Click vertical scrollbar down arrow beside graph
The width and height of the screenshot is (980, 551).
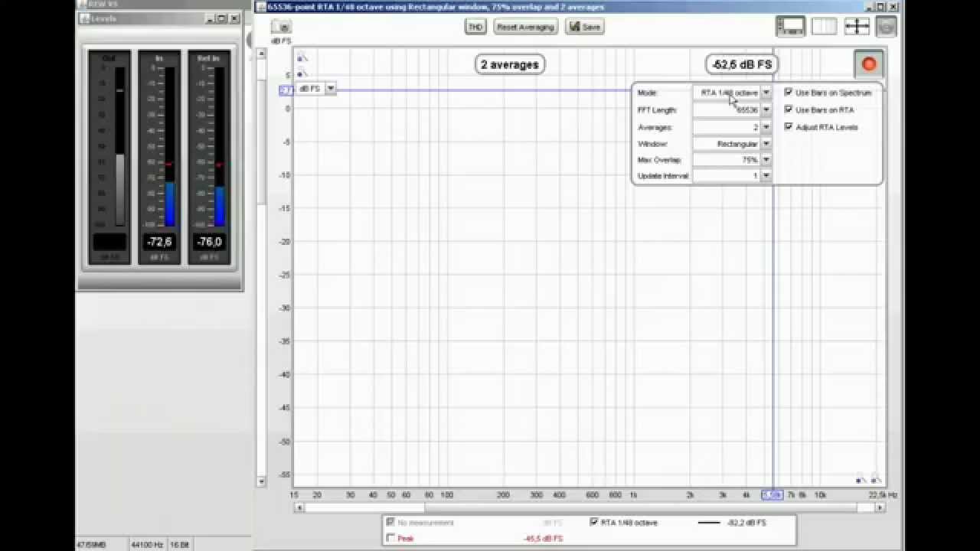pos(262,481)
